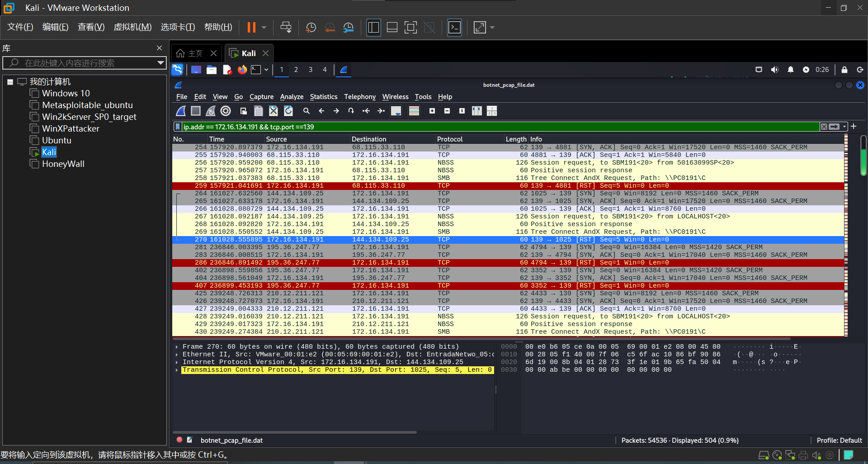
Task: Send Ctrl+Alt+Del to the virtual machine
Action: (x=286, y=28)
